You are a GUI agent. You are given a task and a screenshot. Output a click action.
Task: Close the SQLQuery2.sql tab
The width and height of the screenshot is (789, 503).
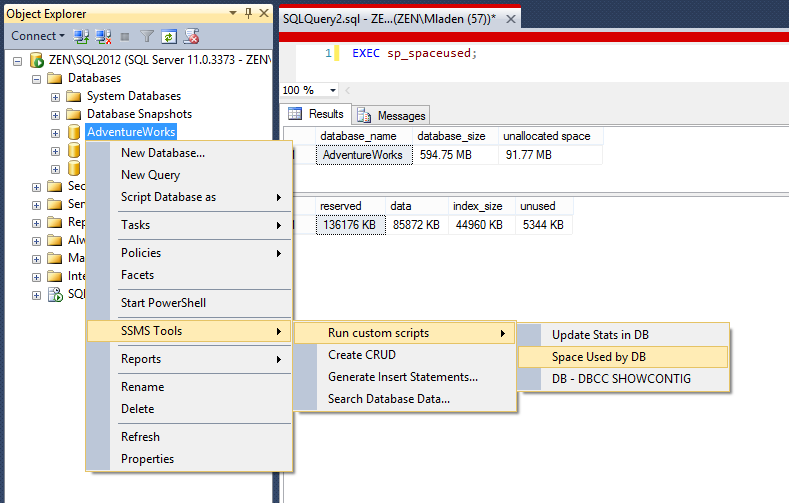[x=511, y=19]
